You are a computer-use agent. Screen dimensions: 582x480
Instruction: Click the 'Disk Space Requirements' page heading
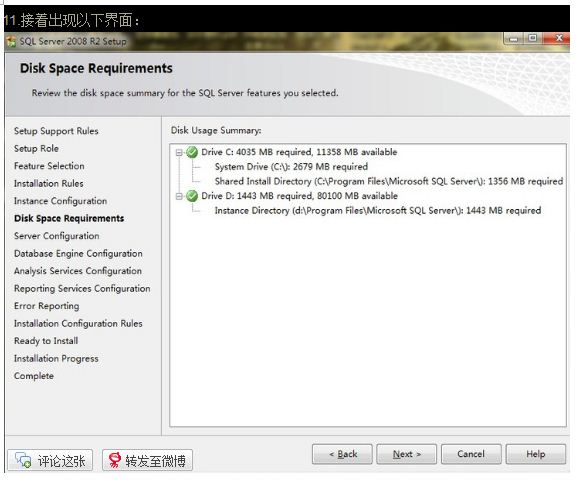pos(96,68)
